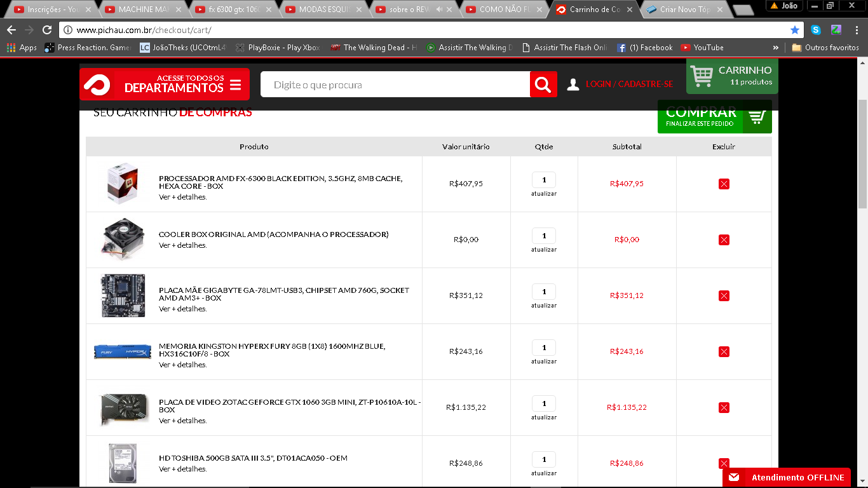Open Ver + detalhes for Toshiba HD
Viewport: 868px width, 488px height.
[183, 469]
